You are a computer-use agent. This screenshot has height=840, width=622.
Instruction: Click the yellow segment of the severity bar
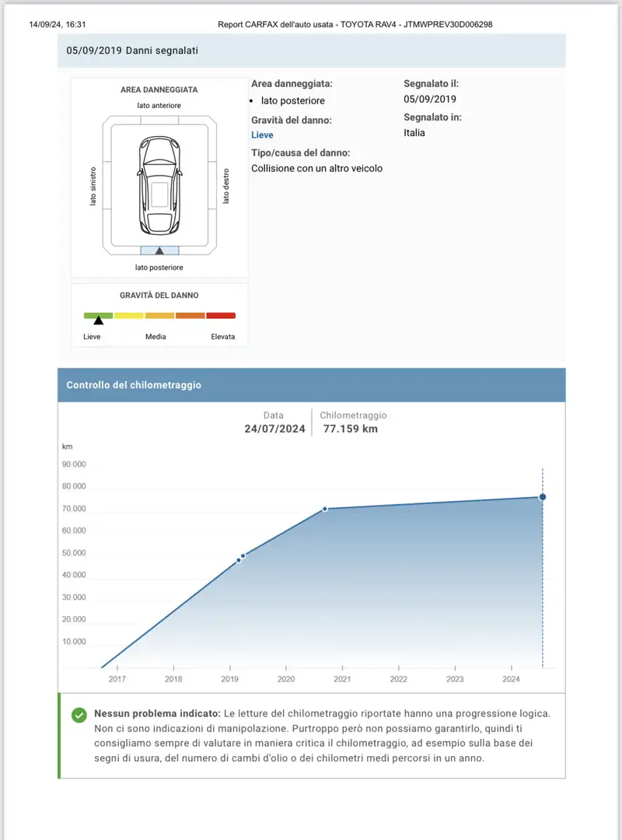point(129,315)
